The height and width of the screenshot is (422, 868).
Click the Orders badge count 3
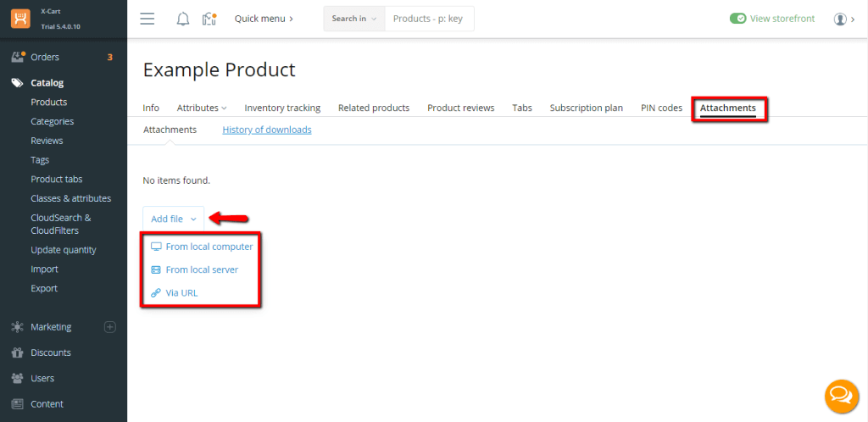[109, 57]
